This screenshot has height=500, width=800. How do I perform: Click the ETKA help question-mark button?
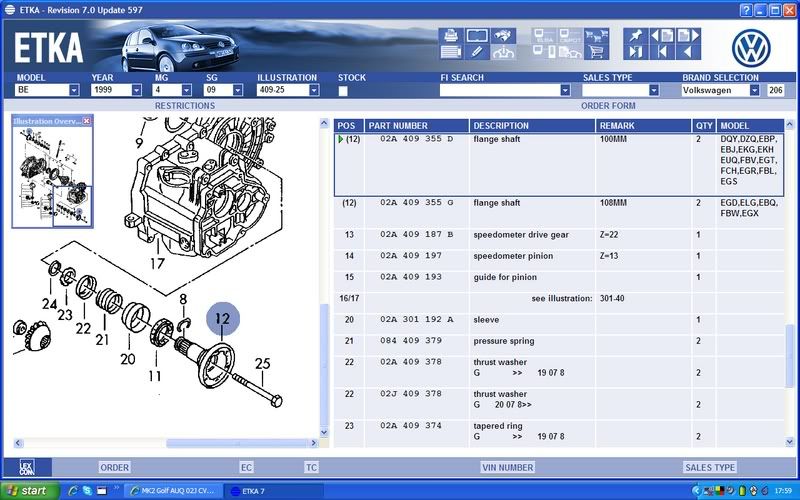click(x=746, y=10)
